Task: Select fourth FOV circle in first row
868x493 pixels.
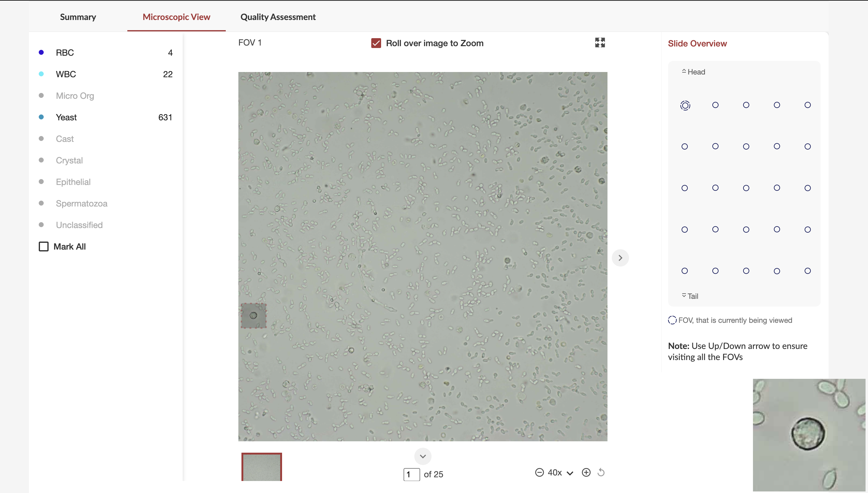Action: pos(777,105)
